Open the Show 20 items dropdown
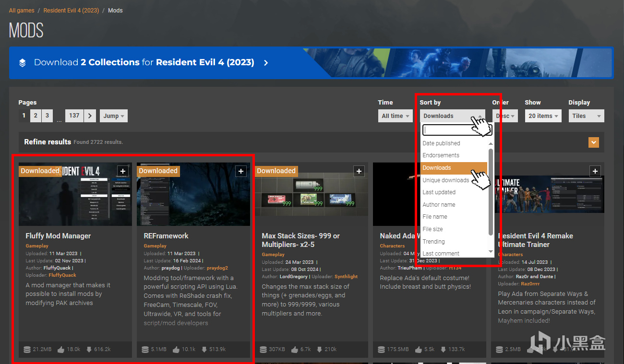This screenshot has width=624, height=364. [x=543, y=116]
